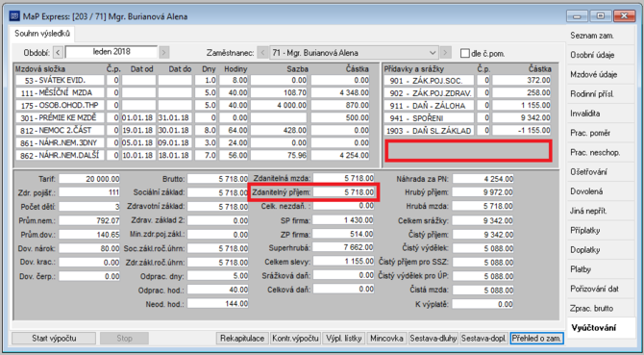
Task: Open Sestava-dluhy report
Action: click(433, 339)
